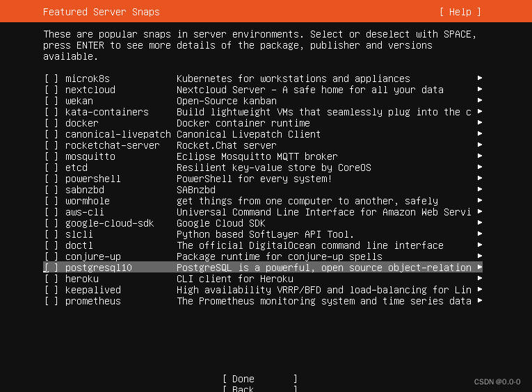Screen dimensions: 532x392
Task: Expand wekan row arrow
Action: tap(480, 100)
